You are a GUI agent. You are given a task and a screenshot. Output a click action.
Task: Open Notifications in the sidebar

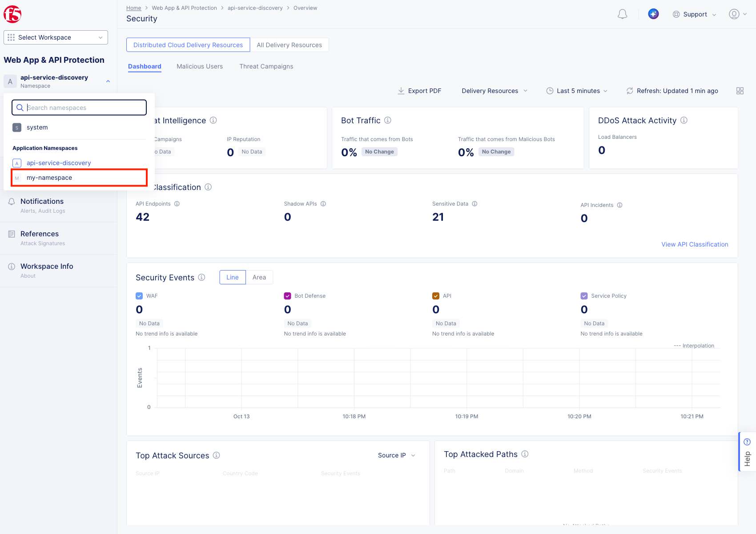click(x=59, y=206)
